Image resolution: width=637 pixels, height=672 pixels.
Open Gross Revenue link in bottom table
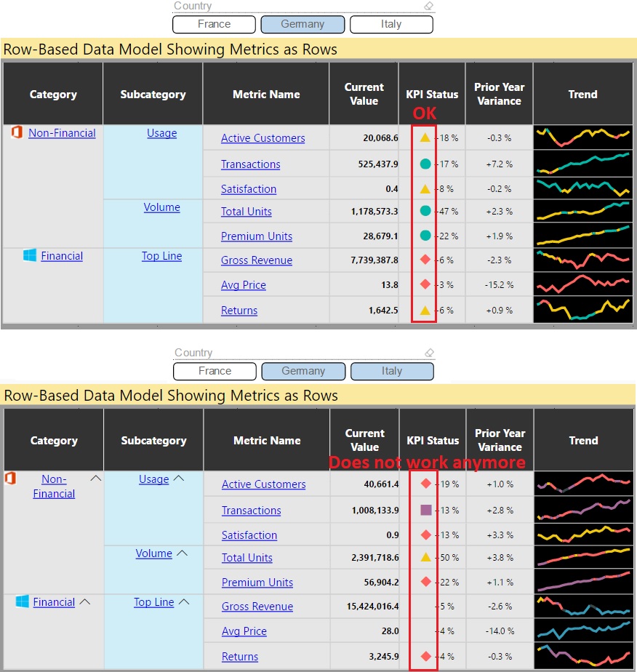[x=257, y=607]
